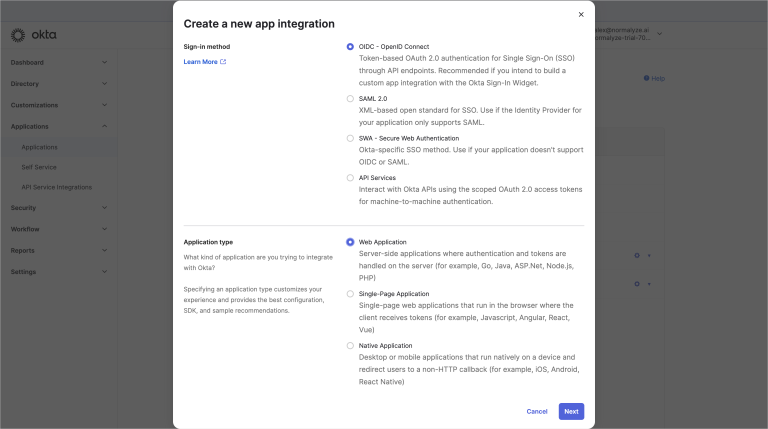This screenshot has height=429, width=768.
Task: Choose Web Application as application type
Action: 350,242
